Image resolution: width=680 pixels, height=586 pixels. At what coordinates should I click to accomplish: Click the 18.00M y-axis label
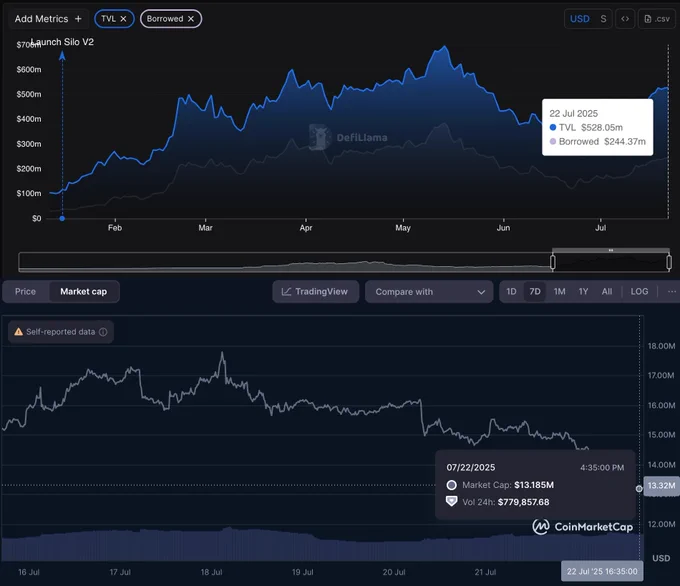tap(661, 346)
